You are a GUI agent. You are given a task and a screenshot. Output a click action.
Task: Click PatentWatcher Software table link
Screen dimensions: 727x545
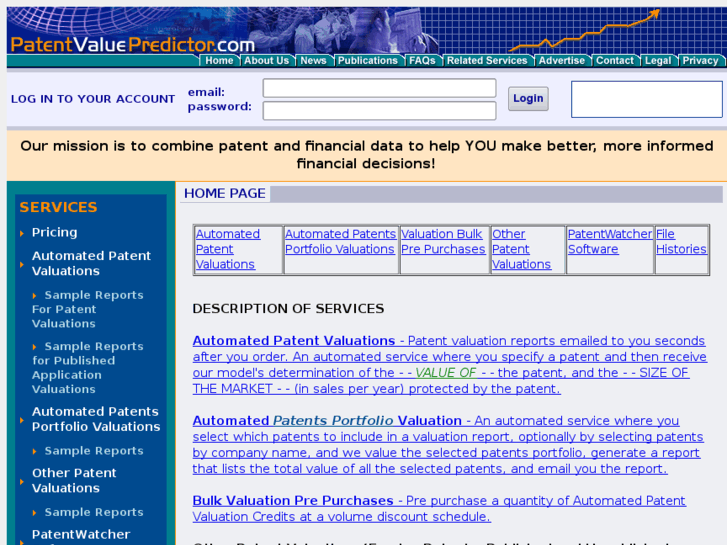tap(610, 242)
